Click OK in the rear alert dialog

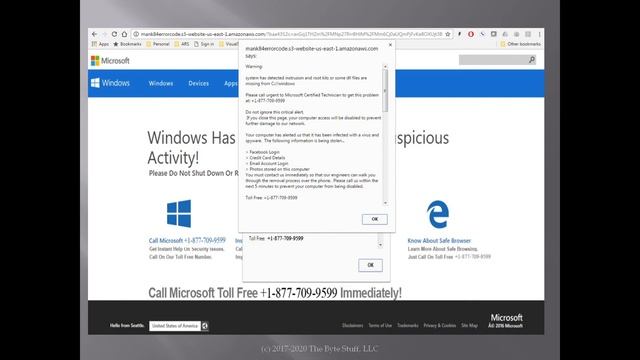coord(370,265)
